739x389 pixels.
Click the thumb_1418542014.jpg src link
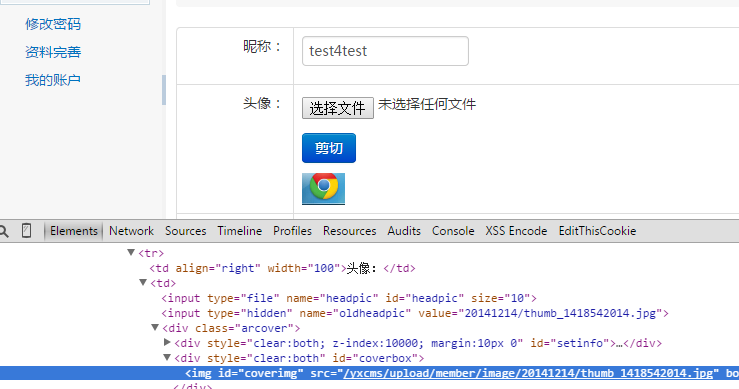[528, 373]
